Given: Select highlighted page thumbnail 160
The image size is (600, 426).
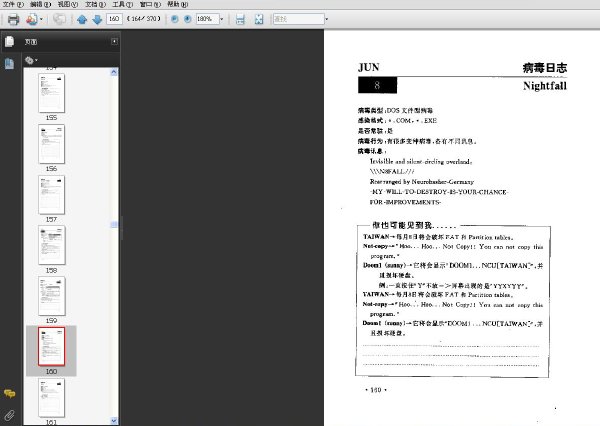Looking at the screenshot, I should [52, 346].
